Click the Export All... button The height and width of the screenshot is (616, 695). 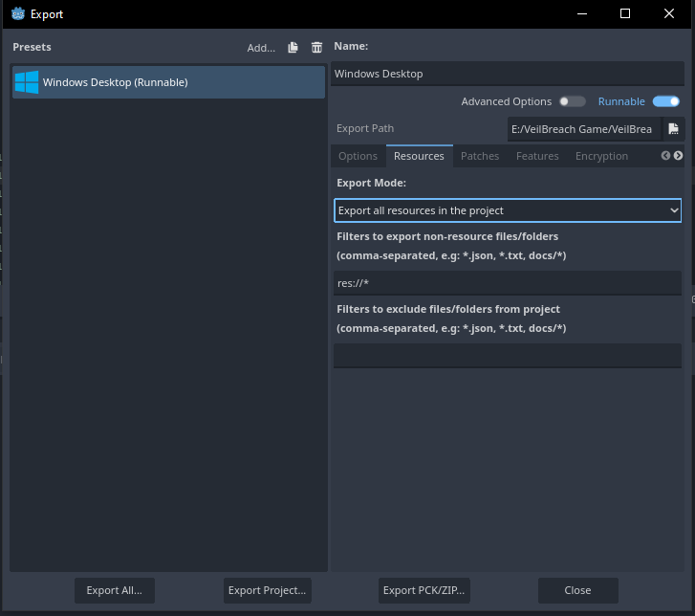coord(115,590)
